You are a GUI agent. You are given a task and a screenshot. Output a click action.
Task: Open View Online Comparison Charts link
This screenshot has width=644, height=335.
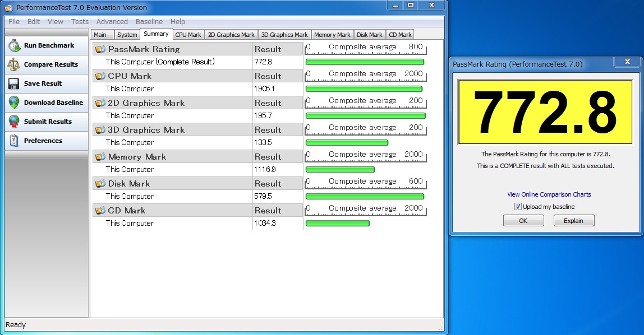tap(549, 194)
